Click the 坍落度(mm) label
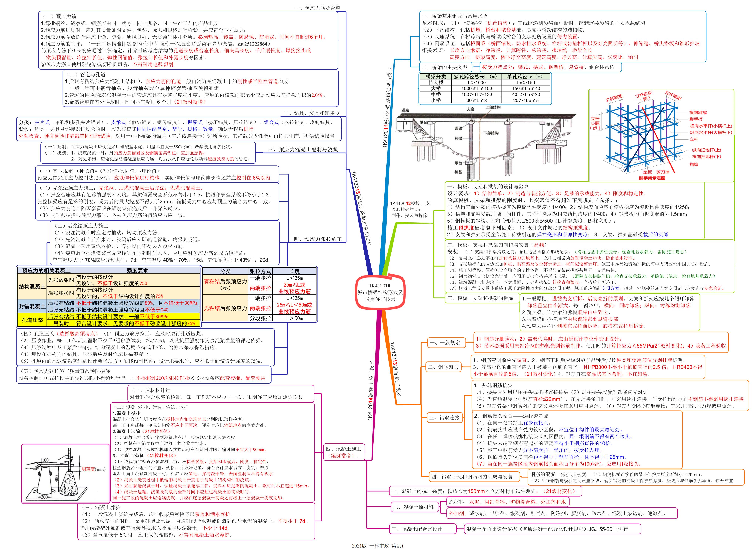 (94, 469)
